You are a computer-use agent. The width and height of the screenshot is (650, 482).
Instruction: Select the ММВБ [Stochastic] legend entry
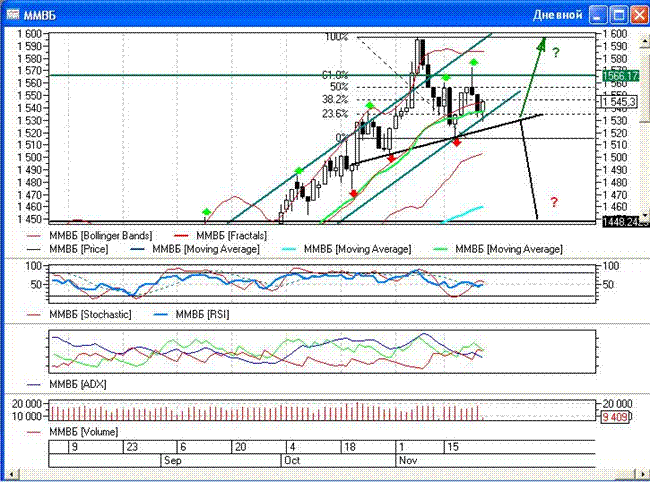click(x=79, y=315)
